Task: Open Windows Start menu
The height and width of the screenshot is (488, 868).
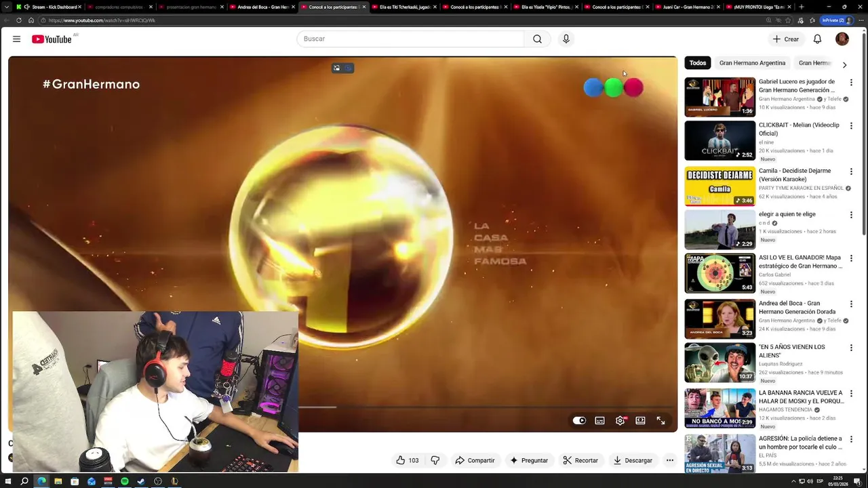Action: point(7,481)
